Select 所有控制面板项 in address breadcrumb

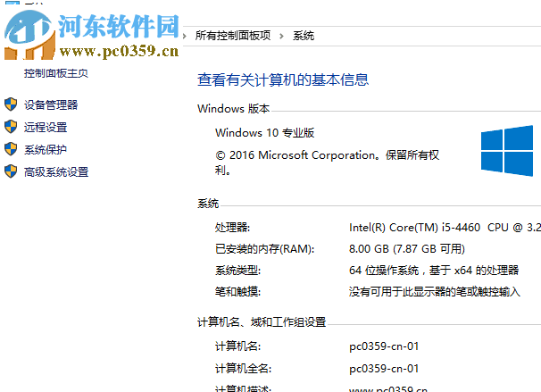(x=233, y=36)
